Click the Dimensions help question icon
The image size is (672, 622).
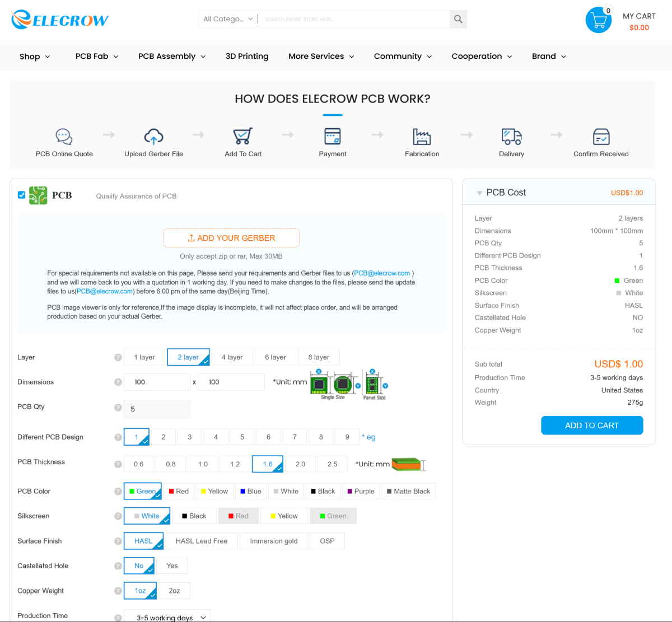[118, 382]
